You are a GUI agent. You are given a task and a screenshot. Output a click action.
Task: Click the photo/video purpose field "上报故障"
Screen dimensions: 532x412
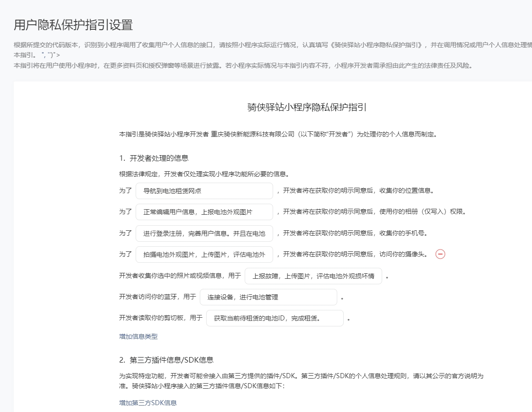coord(313,276)
